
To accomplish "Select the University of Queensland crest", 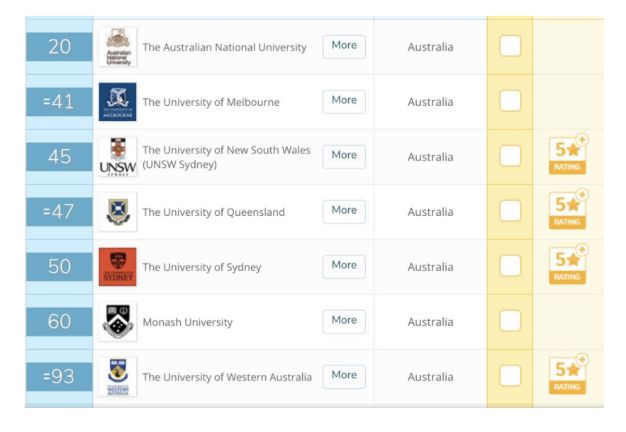I will (x=118, y=212).
